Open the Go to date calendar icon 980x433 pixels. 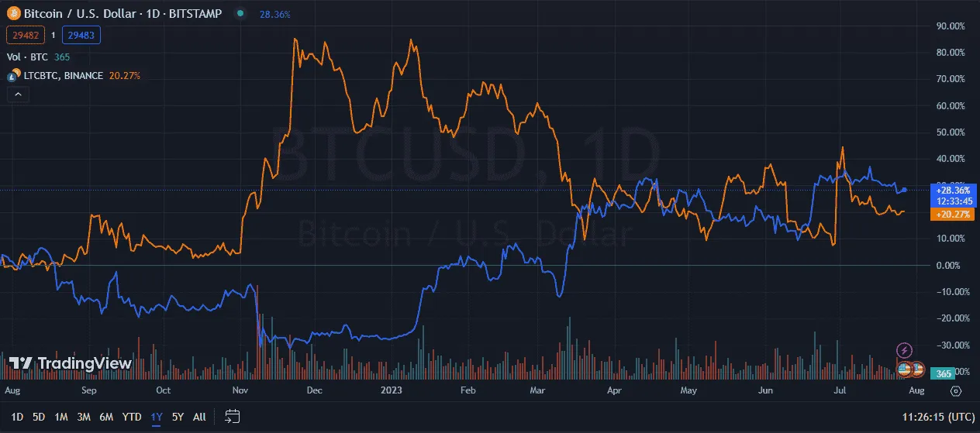232,417
